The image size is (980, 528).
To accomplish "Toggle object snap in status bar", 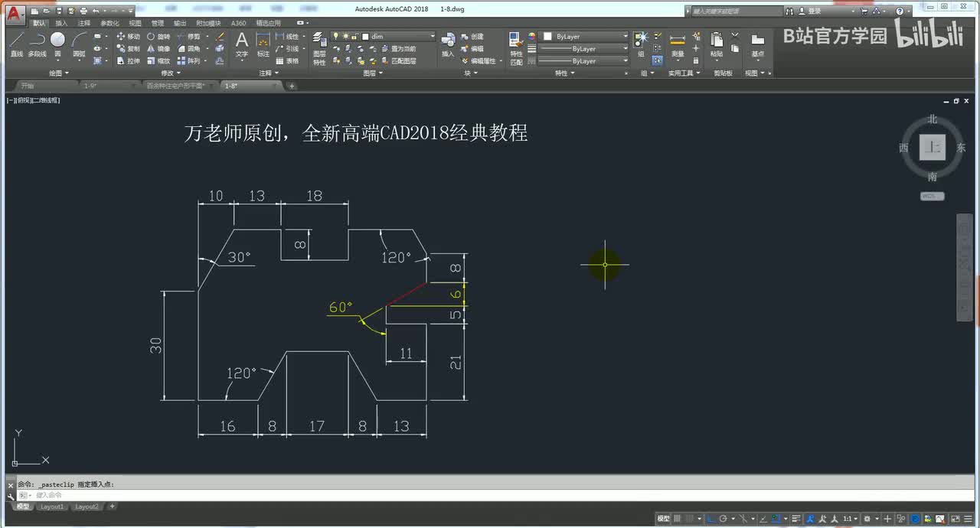I will [x=776, y=519].
